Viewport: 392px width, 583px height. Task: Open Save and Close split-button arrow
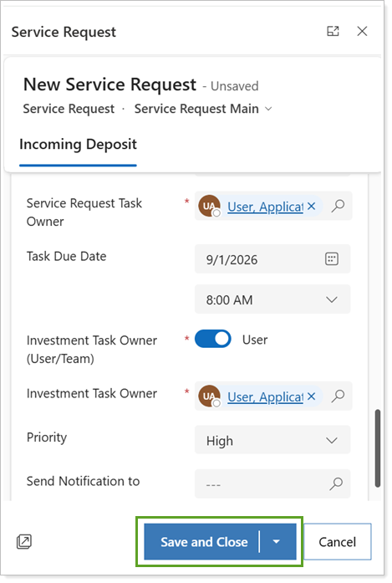(x=276, y=542)
